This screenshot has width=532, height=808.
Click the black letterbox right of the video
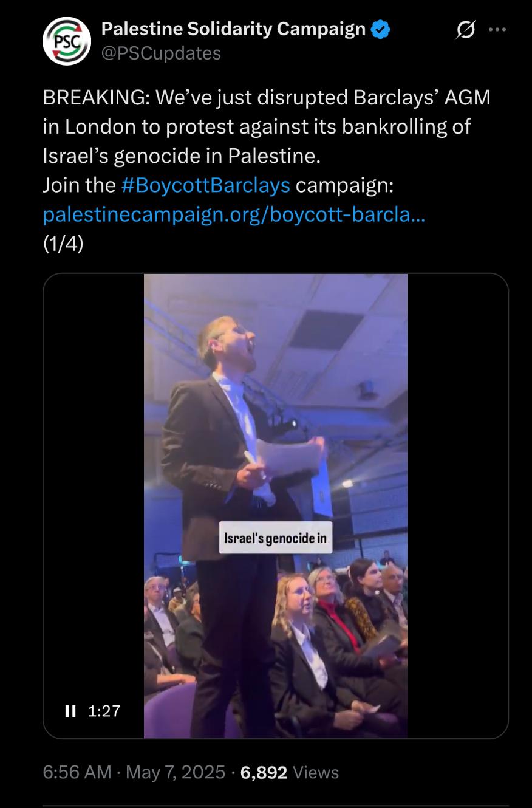457,505
